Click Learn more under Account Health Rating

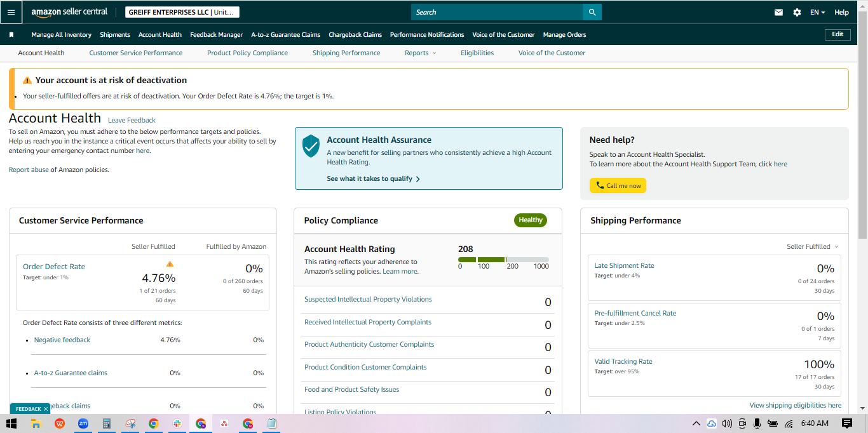pyautogui.click(x=400, y=271)
